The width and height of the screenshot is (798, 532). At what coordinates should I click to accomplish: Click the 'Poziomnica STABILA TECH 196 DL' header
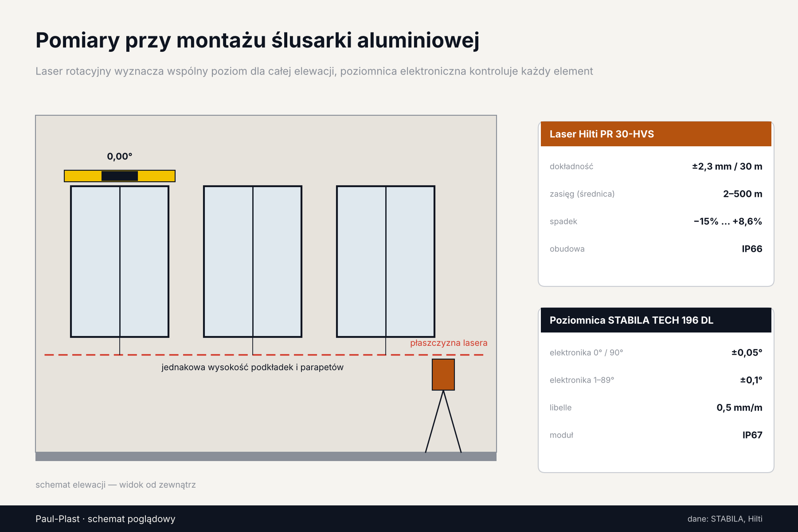tap(656, 320)
